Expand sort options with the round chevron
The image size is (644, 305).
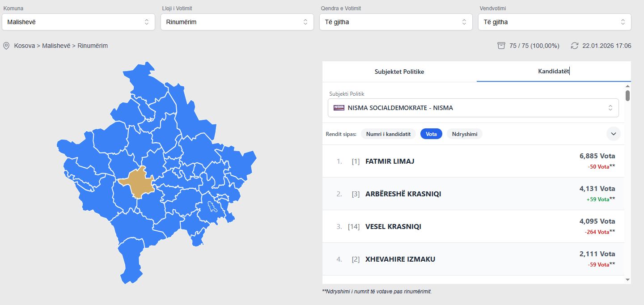click(x=613, y=134)
